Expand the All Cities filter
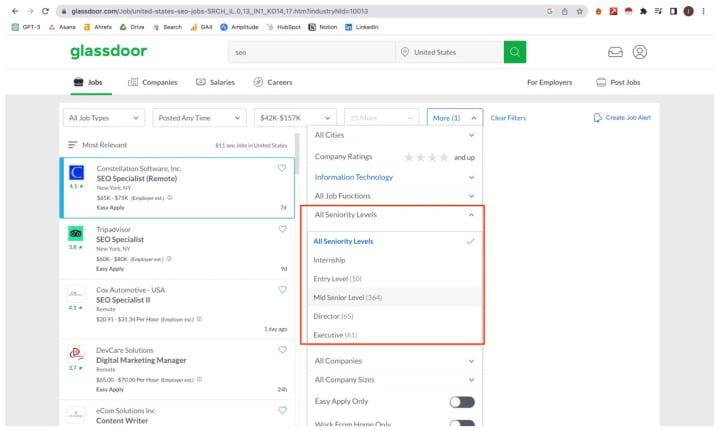 click(394, 135)
